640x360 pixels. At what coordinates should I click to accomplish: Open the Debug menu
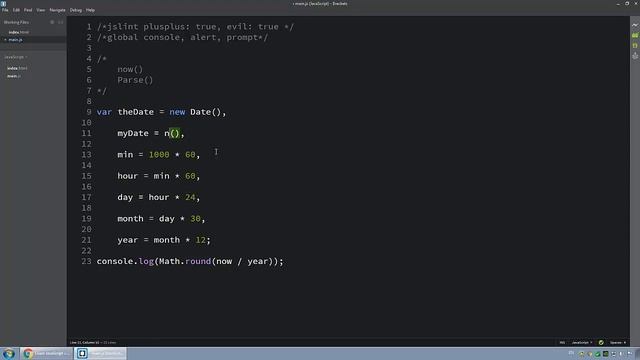(76, 10)
